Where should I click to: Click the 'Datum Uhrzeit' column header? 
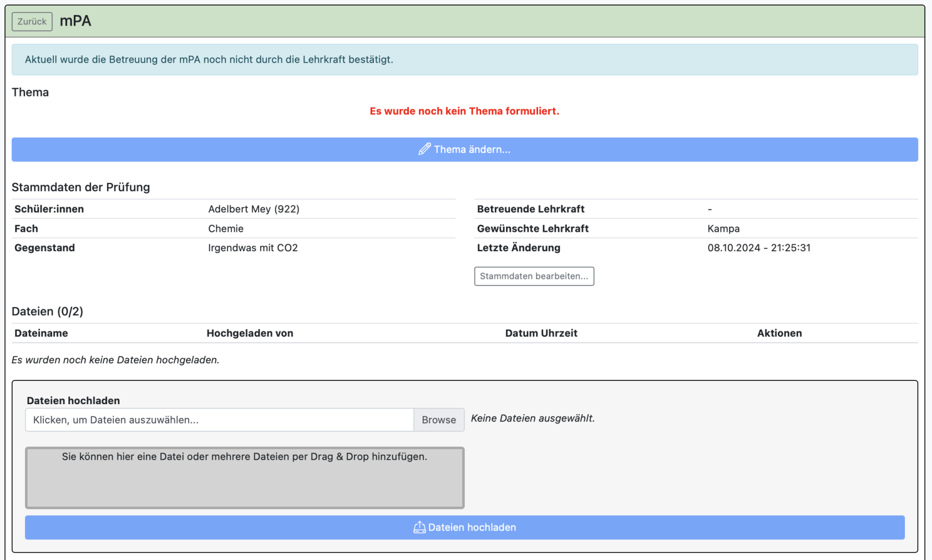541,333
